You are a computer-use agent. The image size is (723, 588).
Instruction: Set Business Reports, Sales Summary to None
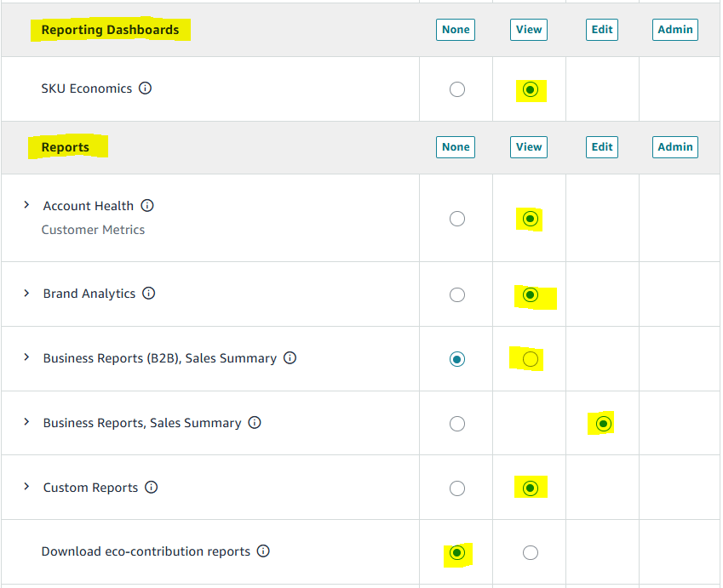(x=457, y=424)
